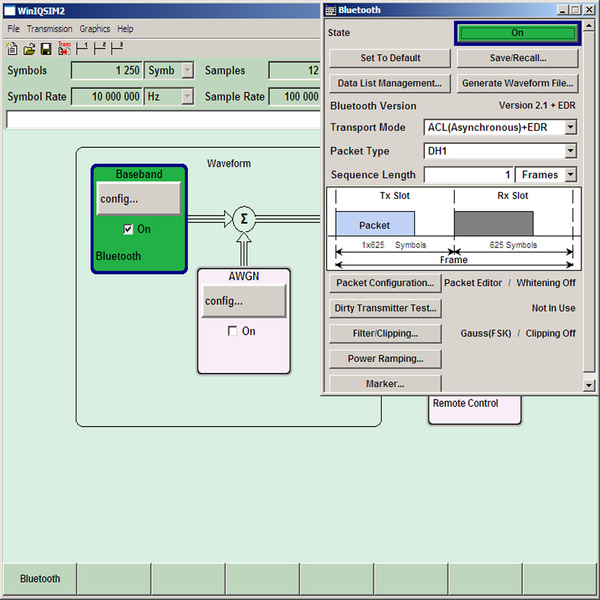Viewport: 600px width, 600px height.
Task: Open Filter/Clipping... settings
Action: pyautogui.click(x=385, y=334)
